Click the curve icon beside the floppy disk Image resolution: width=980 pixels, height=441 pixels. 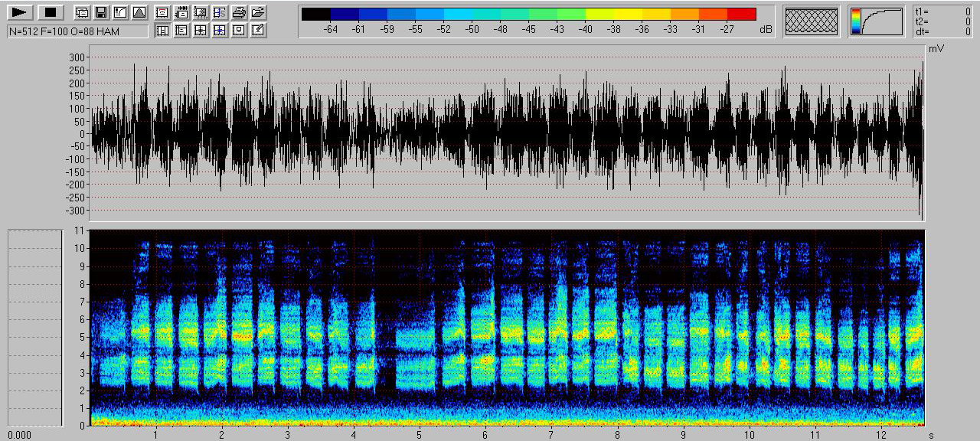pyautogui.click(x=119, y=12)
